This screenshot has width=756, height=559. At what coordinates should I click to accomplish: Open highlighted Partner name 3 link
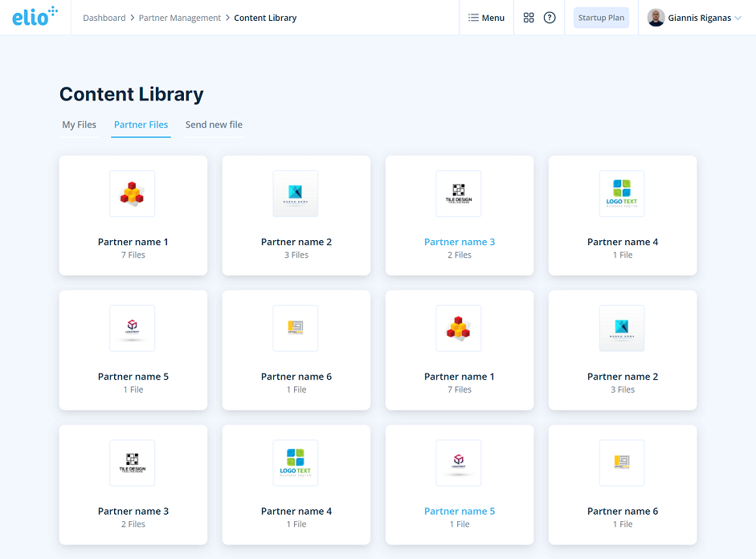(460, 242)
